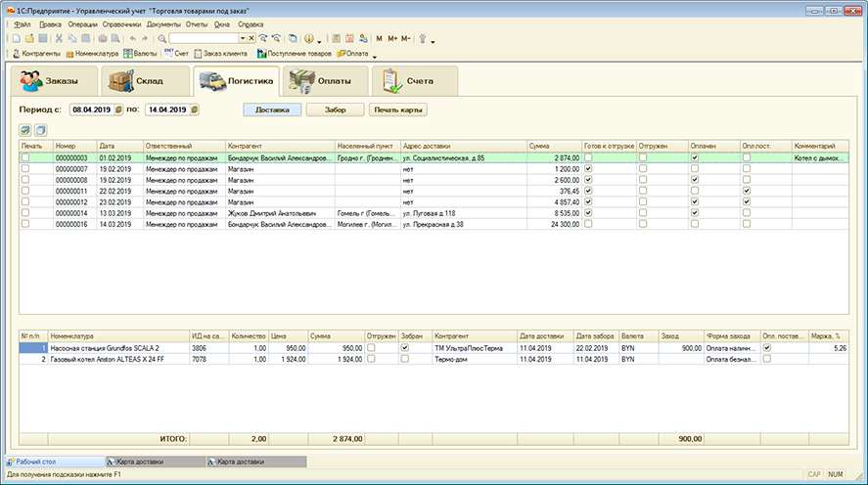
Task: Tick Печать checkbox for order 000000003
Action: (x=25, y=157)
